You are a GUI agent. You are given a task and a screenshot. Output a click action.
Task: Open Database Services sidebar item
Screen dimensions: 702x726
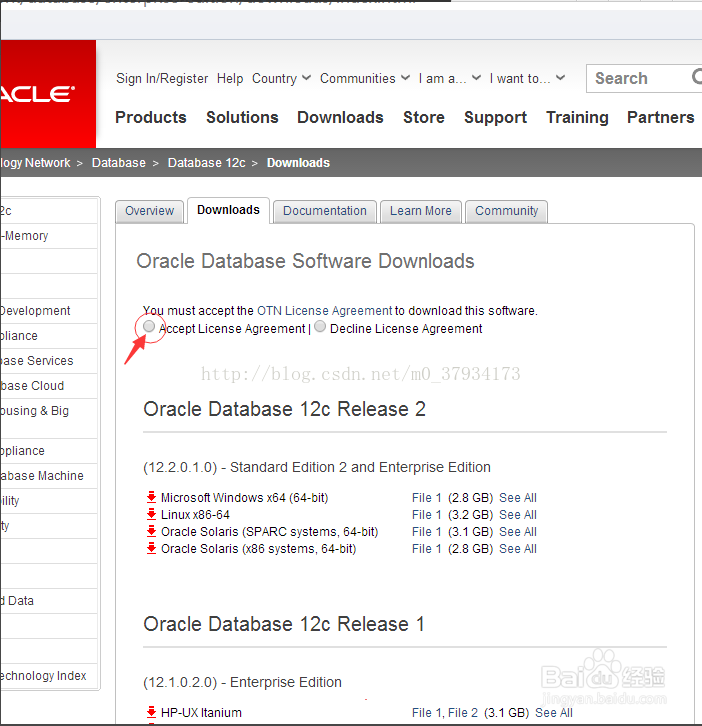pos(49,361)
